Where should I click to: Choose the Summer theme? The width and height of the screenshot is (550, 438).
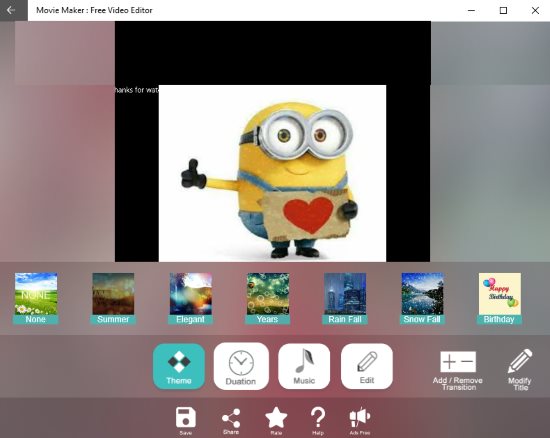point(113,298)
